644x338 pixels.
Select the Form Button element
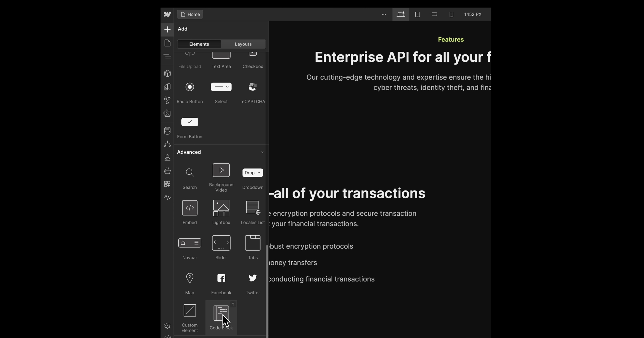(x=190, y=122)
